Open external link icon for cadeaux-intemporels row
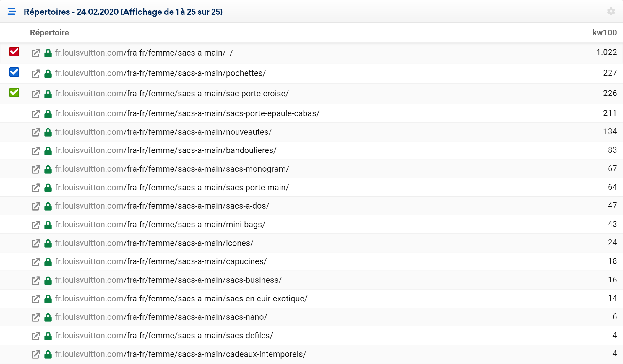This screenshot has width=623, height=364. coord(36,355)
